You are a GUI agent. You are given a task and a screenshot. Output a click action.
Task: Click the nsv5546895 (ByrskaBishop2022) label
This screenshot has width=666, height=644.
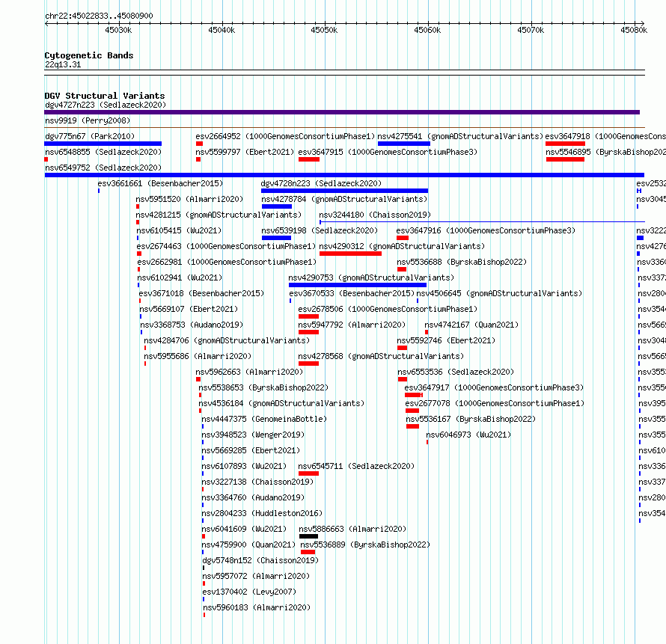coord(605,152)
